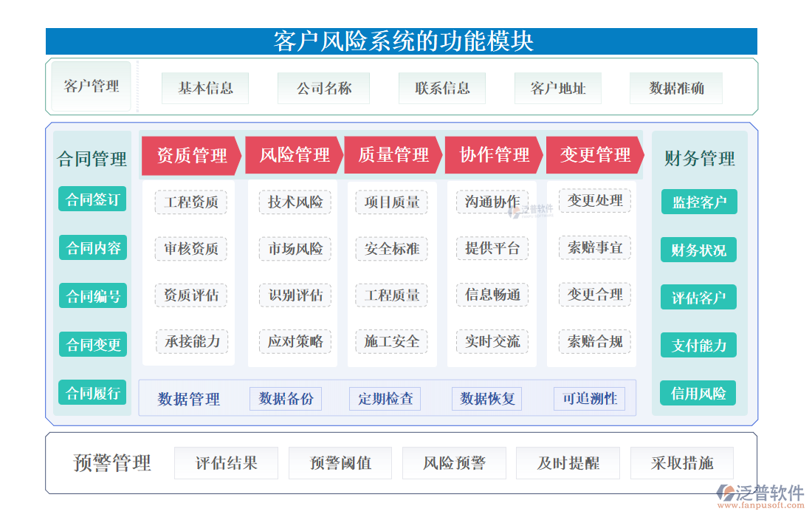
Task: Expand the 财务管理 panel
Action: tap(698, 158)
